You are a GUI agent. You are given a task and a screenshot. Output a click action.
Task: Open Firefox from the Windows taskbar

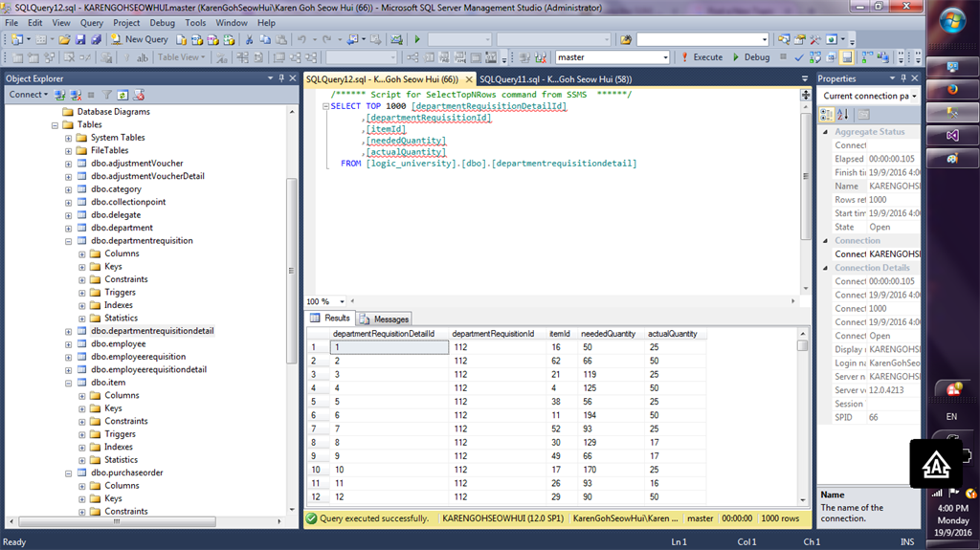coord(952,90)
